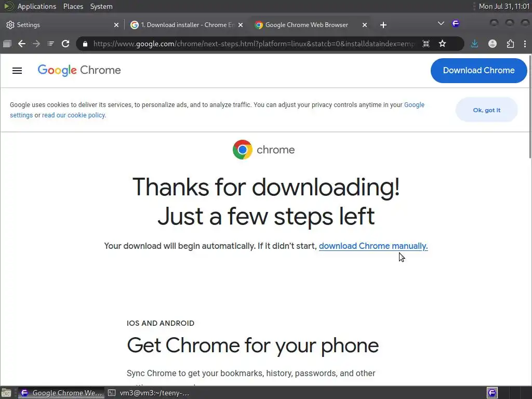Open the QR code icon in address bar
Screen dimensions: 532x399
(x=426, y=44)
